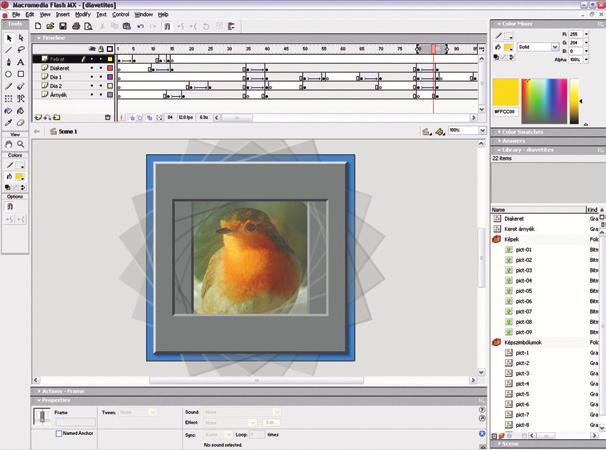
Task: Select the Eyedropper tool
Action: click(x=9, y=123)
